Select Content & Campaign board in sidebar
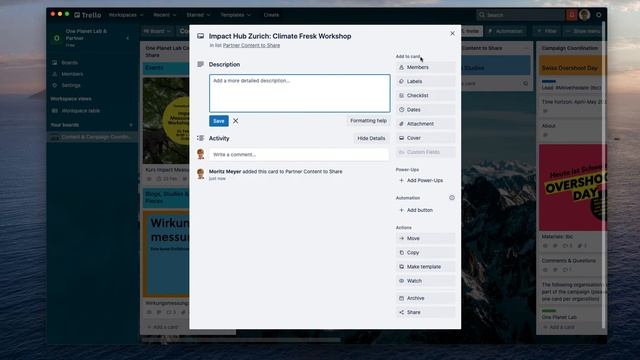Viewport: 640px width, 360px height. click(93, 137)
